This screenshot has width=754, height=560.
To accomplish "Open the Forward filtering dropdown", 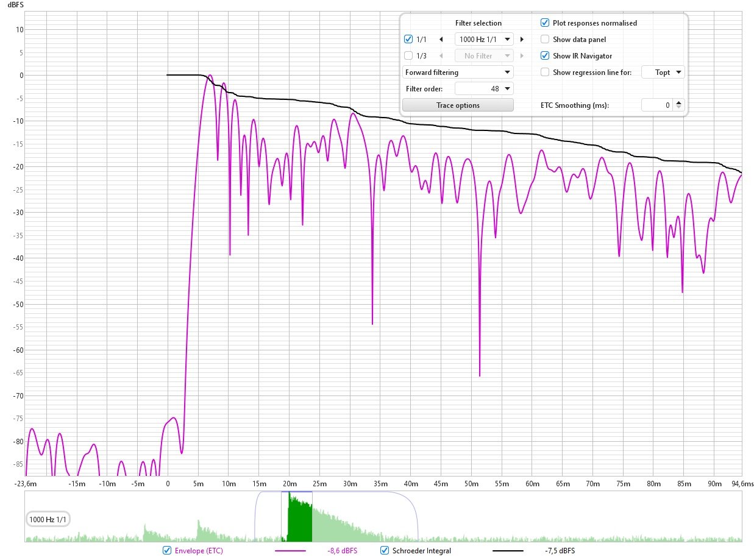I will 458,73.
